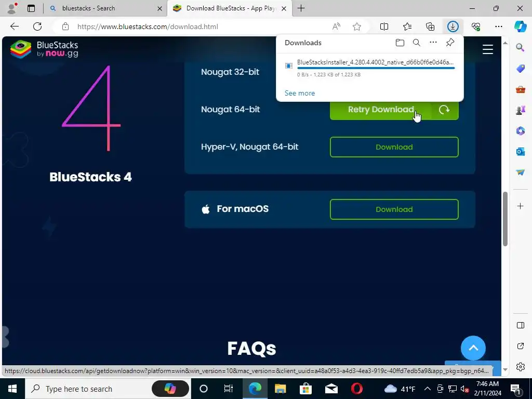Toggle the Downloads toolbar button

(x=453, y=26)
